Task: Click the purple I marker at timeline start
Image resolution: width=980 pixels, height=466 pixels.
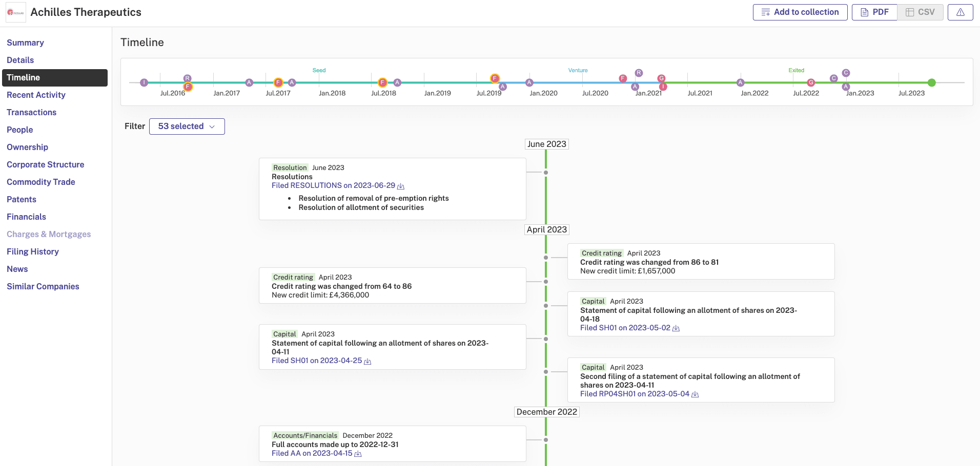Action: 144,82
